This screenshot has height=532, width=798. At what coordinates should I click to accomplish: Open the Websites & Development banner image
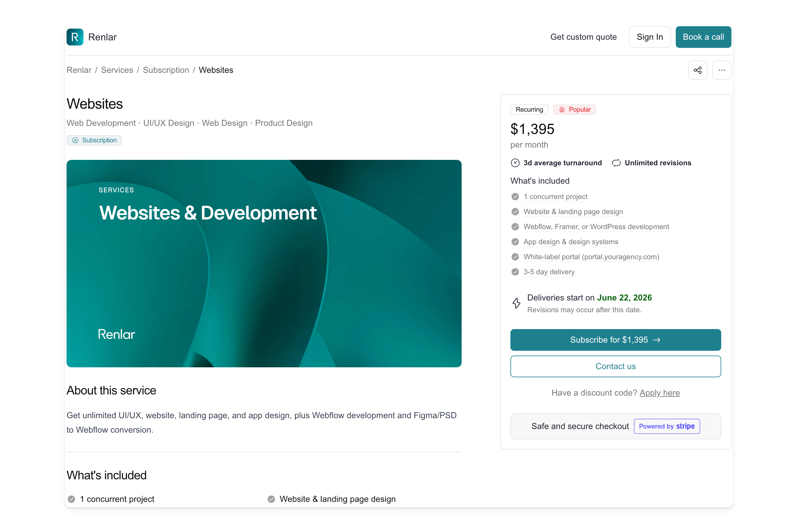coord(264,264)
